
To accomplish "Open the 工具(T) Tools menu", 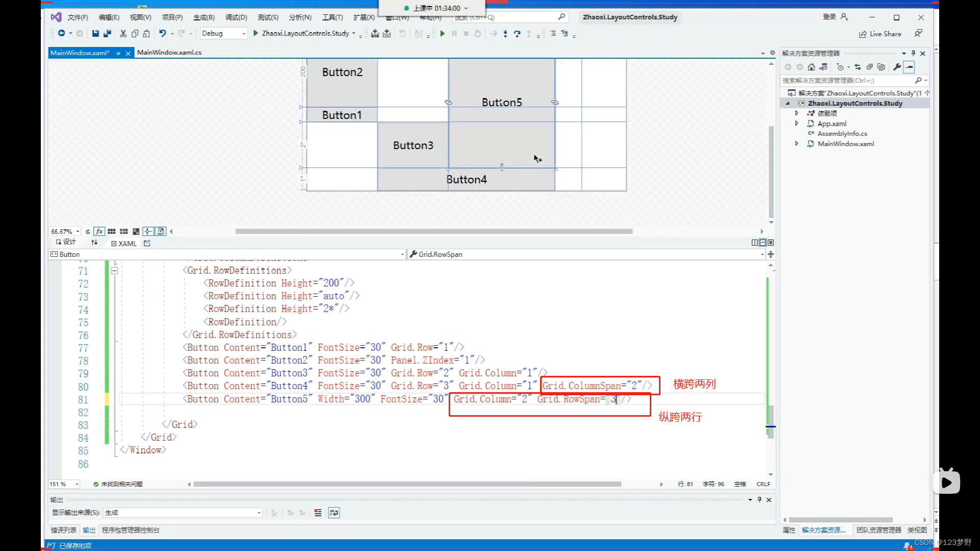I will 332,17.
